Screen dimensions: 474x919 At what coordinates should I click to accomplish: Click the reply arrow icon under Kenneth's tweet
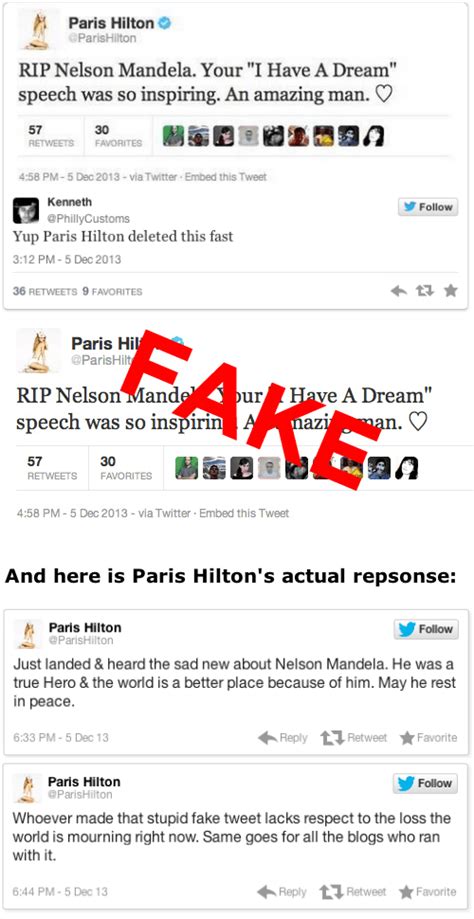click(x=399, y=291)
